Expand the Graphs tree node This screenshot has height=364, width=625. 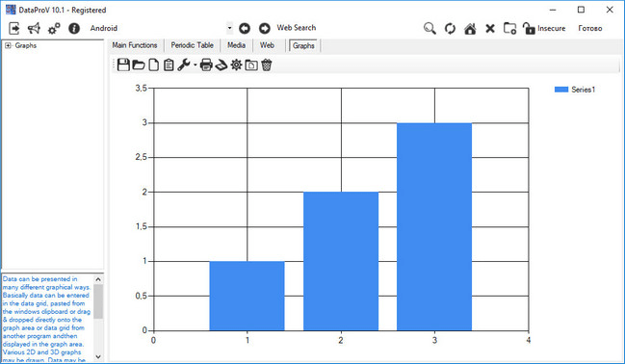pos(8,45)
